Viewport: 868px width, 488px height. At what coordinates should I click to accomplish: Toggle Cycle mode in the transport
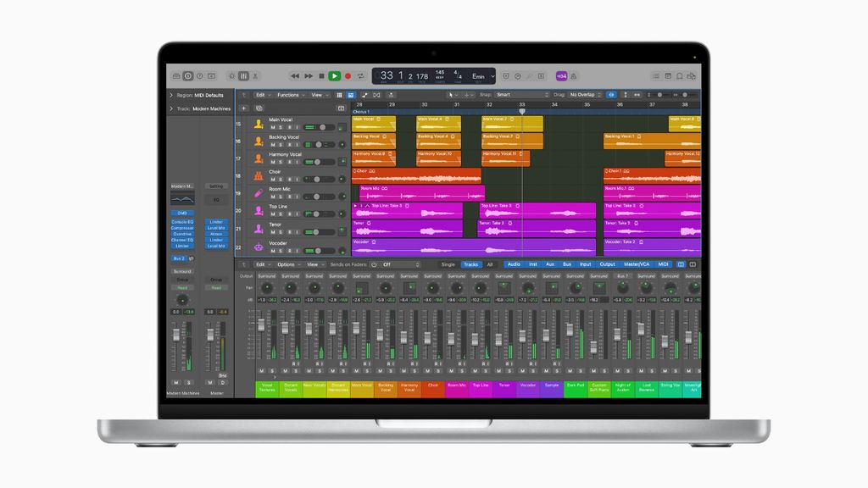(360, 75)
